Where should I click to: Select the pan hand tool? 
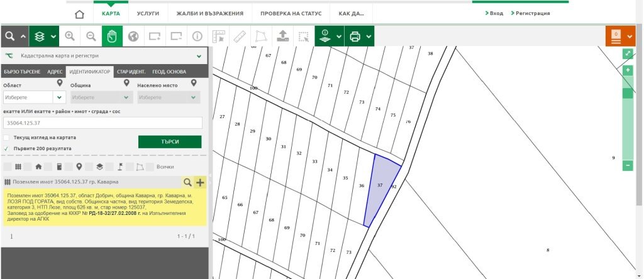(x=112, y=36)
